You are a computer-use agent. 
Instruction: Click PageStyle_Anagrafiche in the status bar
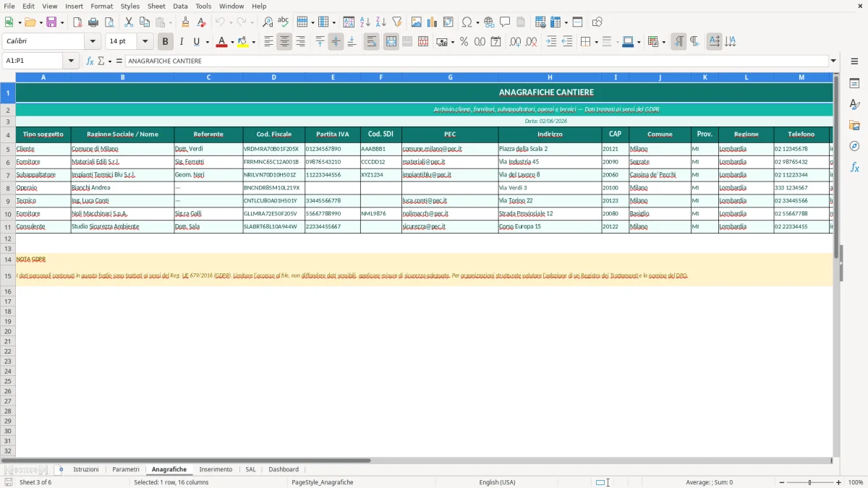click(322, 482)
